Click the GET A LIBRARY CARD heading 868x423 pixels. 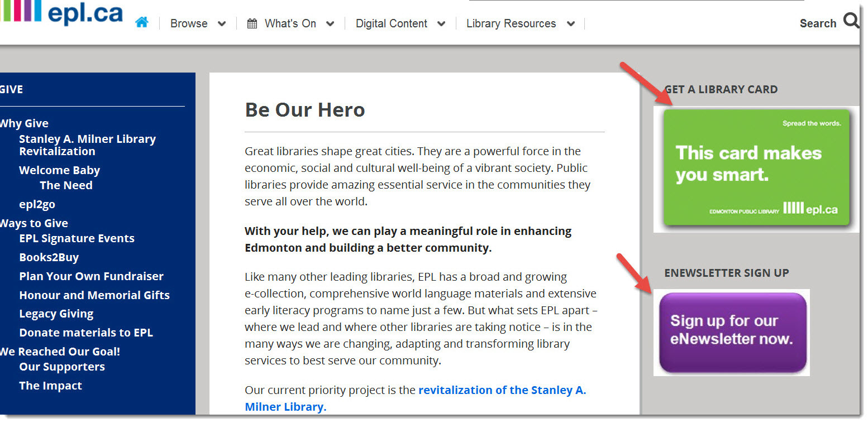(x=721, y=89)
